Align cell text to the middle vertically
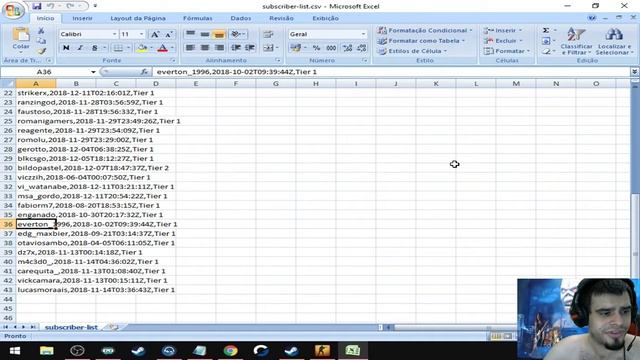This screenshot has width=640, height=360. 205,34
